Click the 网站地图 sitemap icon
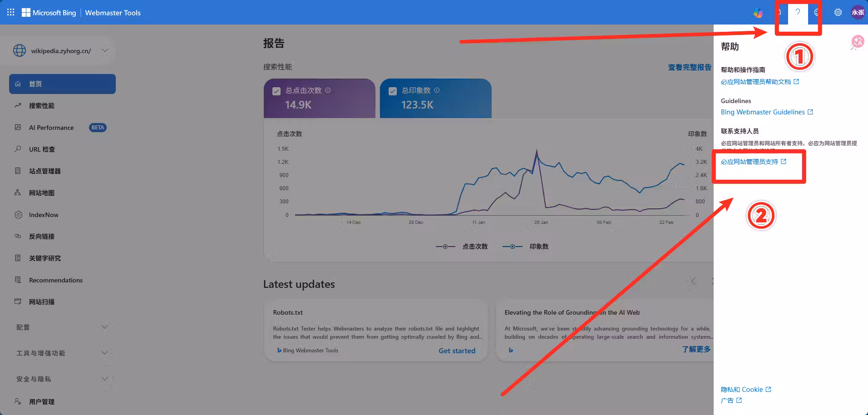The height and width of the screenshot is (415, 868). 18,193
